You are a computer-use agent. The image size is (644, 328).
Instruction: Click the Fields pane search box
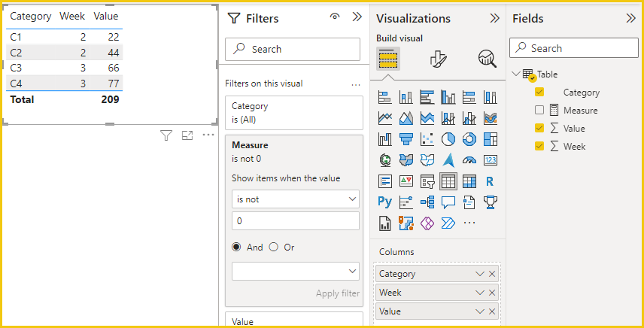click(x=574, y=48)
